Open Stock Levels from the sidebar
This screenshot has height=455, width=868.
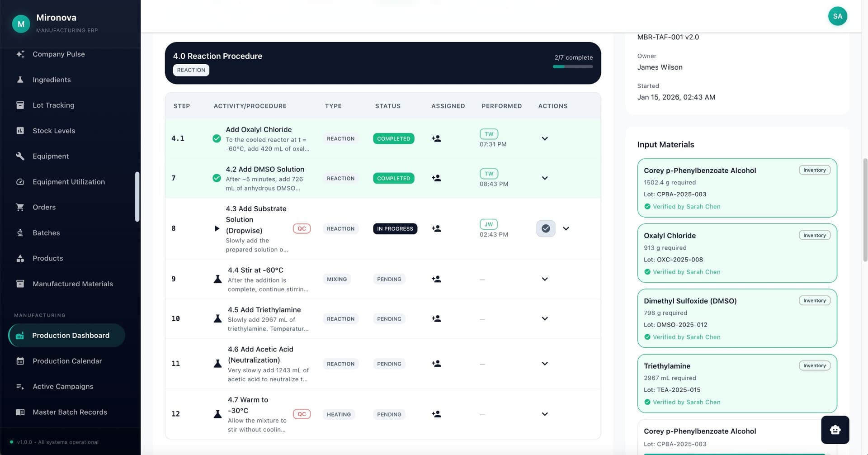coord(54,130)
